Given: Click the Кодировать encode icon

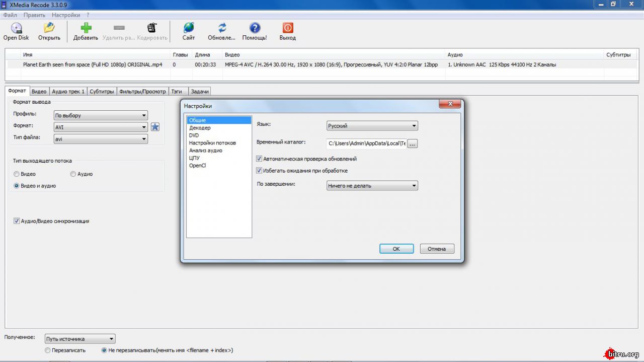Looking at the screenshot, I should (x=152, y=28).
